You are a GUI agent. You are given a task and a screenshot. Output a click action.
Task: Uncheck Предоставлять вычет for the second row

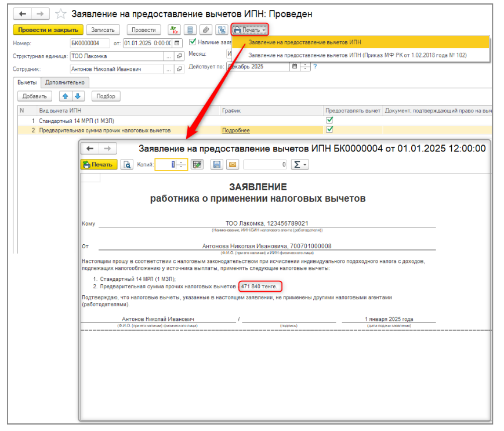[329, 129]
